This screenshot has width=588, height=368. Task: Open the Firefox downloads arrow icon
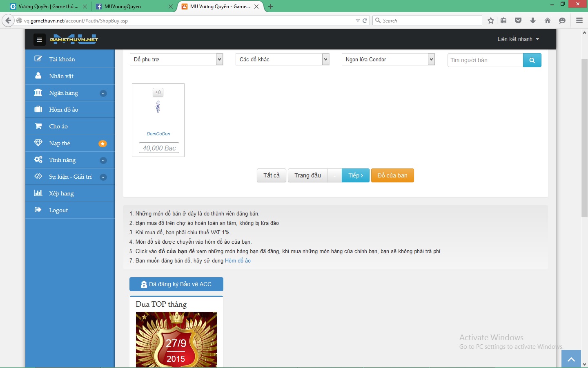pos(533,20)
